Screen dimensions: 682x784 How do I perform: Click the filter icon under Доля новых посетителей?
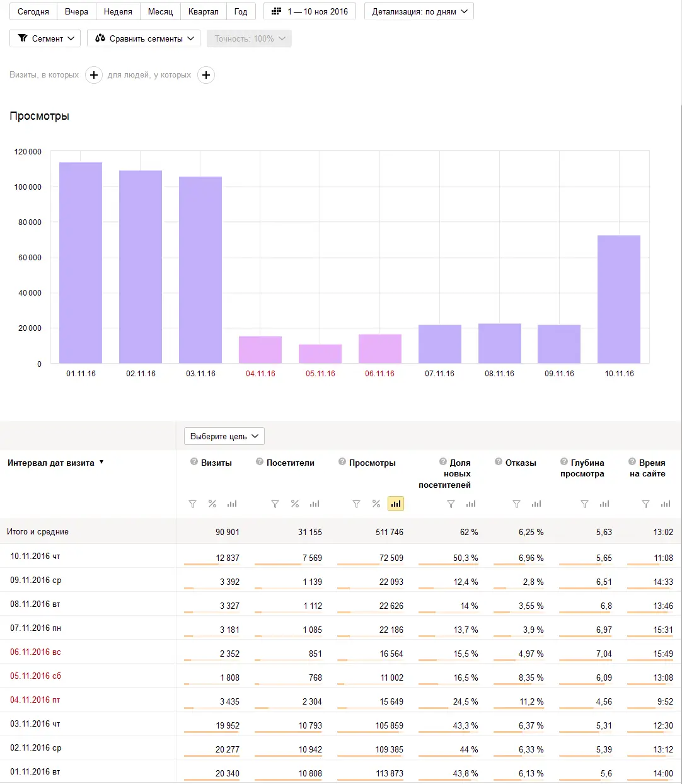pyautogui.click(x=451, y=504)
